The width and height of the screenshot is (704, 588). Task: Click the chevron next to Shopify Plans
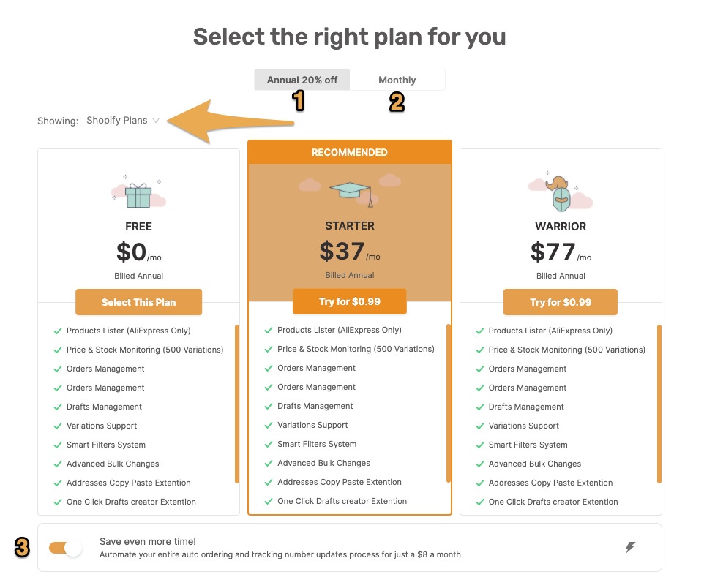pyautogui.click(x=156, y=120)
